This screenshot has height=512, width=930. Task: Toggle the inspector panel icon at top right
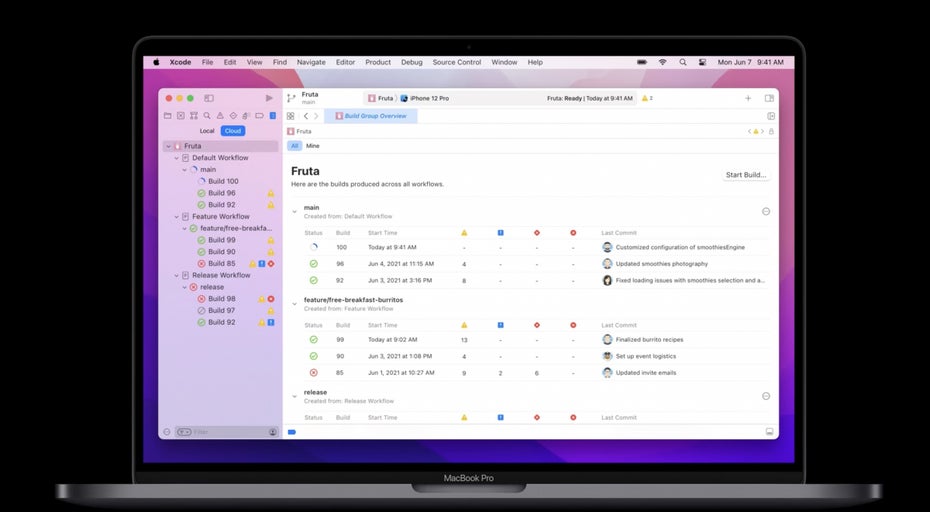pos(769,98)
